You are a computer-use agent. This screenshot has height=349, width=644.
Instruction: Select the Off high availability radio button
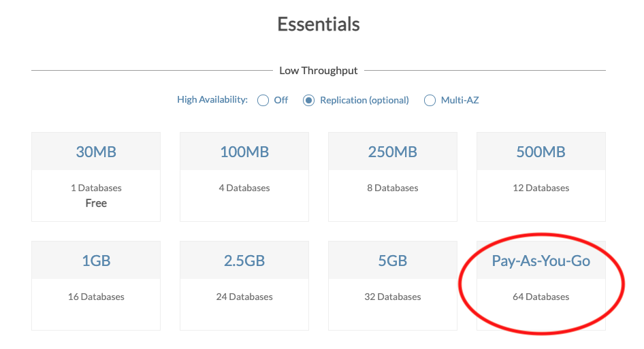263,101
